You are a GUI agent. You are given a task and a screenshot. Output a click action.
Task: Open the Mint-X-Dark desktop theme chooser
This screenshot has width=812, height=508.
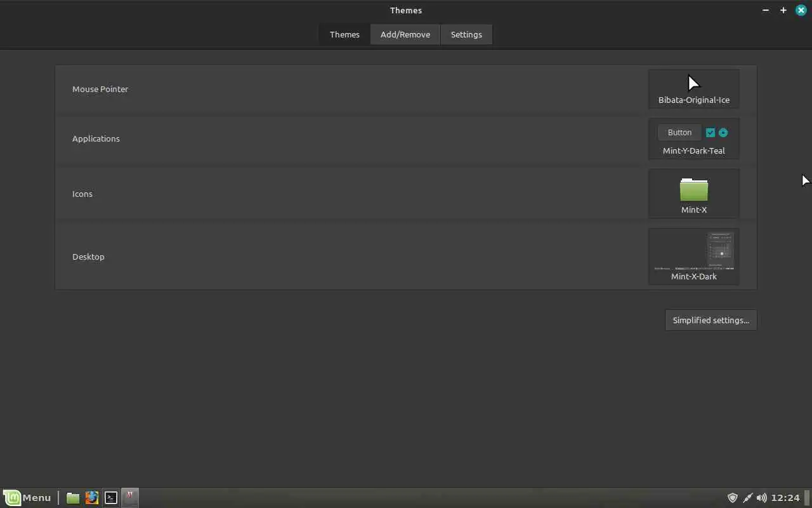coord(694,257)
